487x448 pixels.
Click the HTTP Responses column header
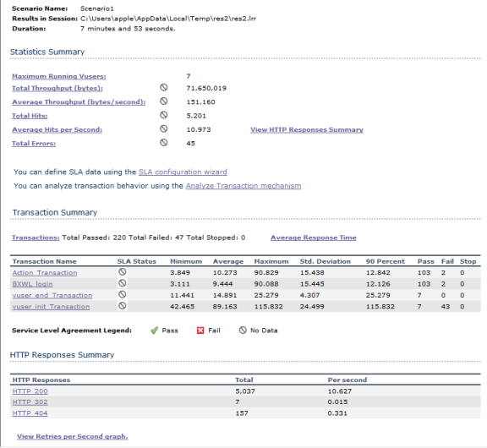(x=41, y=380)
